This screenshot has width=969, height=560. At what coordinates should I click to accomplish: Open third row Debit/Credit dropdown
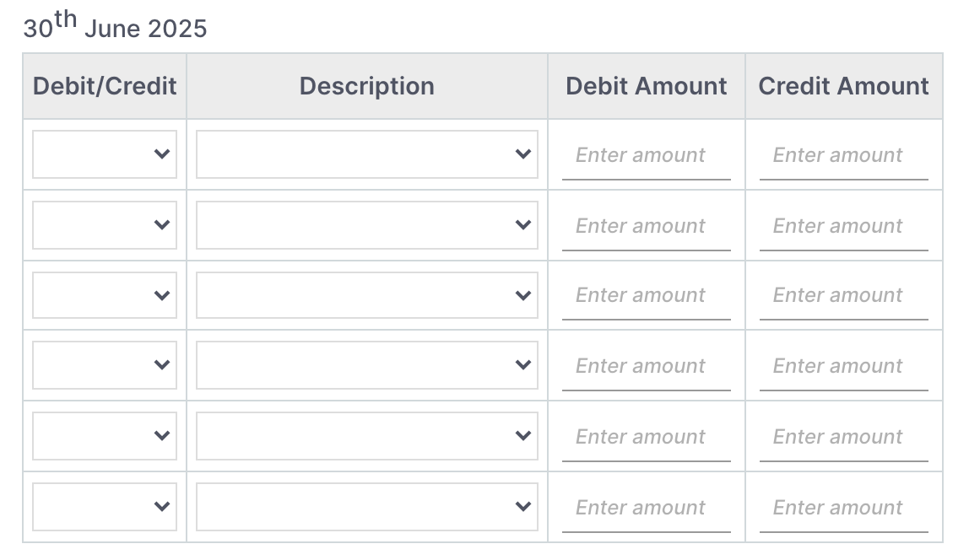point(105,296)
